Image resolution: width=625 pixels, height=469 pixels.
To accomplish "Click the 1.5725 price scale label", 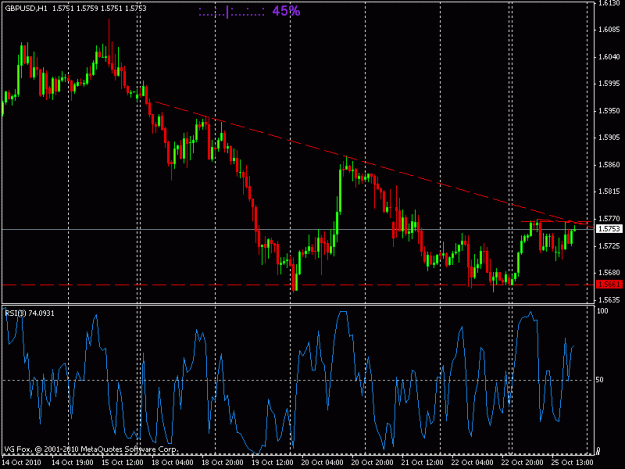I will (x=609, y=246).
